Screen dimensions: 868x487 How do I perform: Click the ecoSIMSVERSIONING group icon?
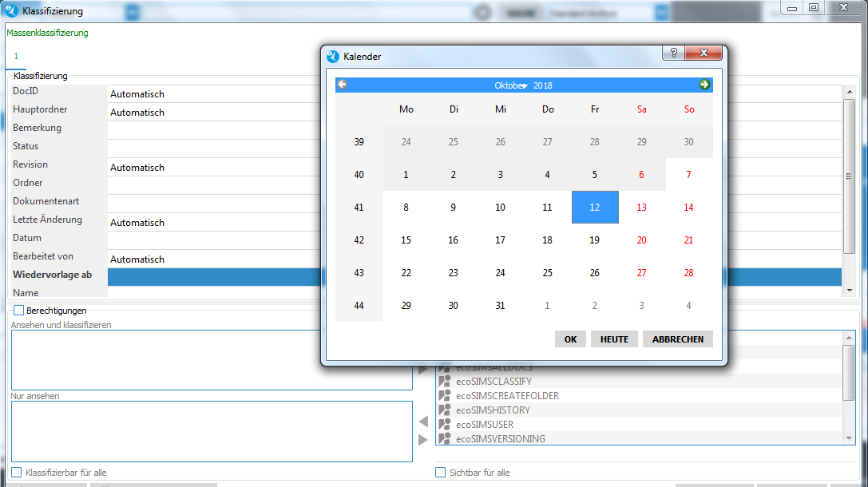click(x=445, y=439)
